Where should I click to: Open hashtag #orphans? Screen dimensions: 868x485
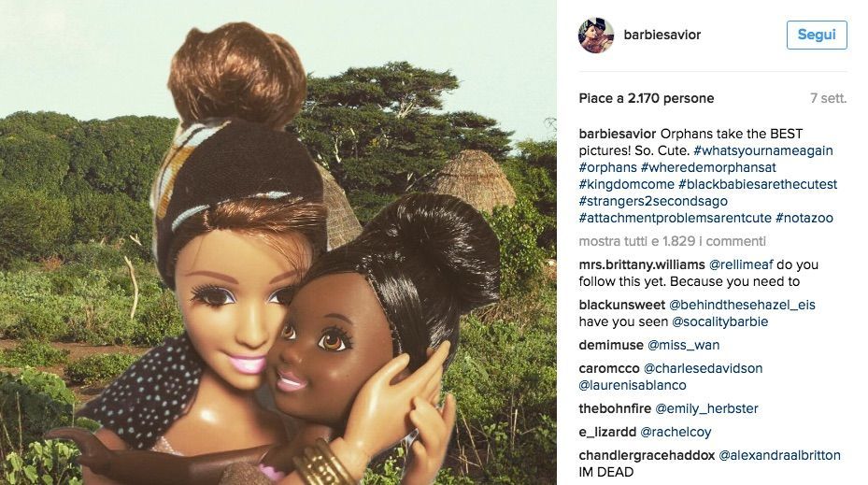(608, 167)
